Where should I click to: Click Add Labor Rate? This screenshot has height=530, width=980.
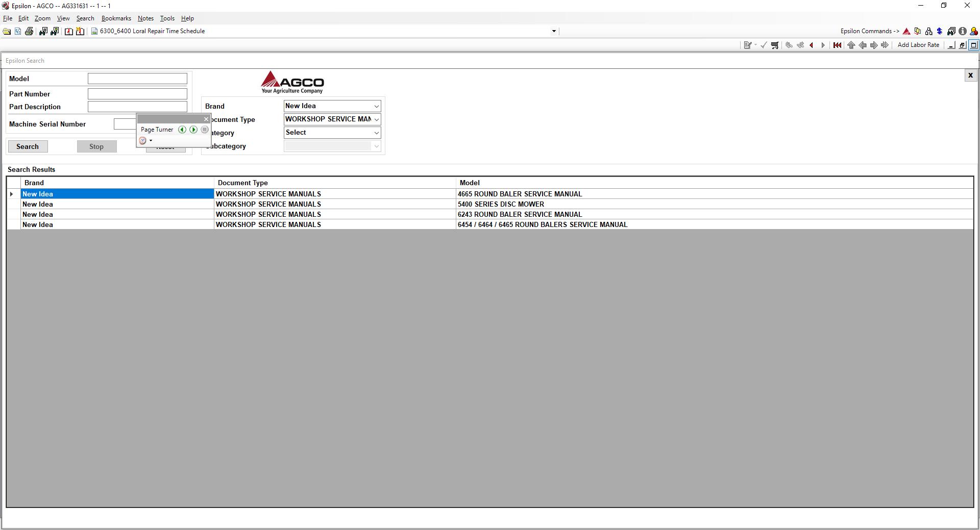click(918, 45)
